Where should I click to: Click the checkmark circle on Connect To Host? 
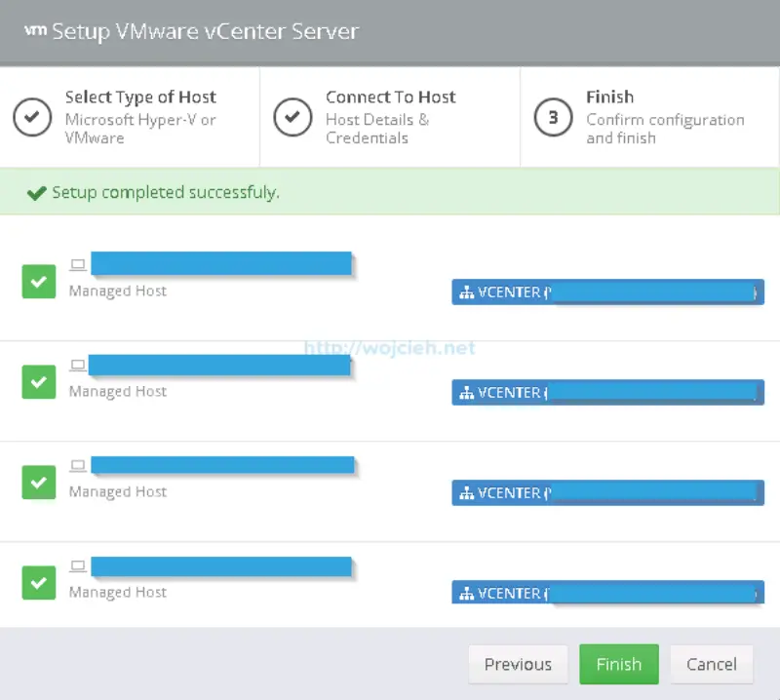[292, 117]
